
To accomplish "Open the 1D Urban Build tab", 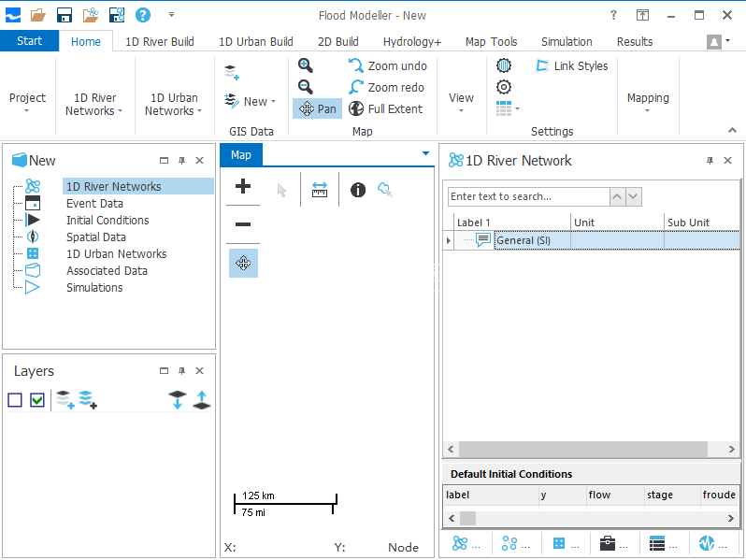I will click(256, 41).
